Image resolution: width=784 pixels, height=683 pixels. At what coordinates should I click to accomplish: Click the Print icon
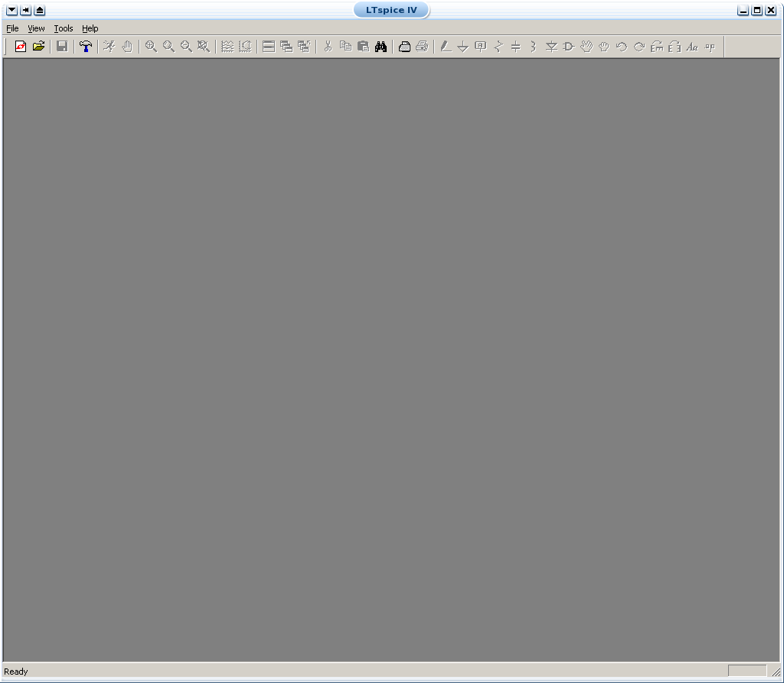[x=404, y=47]
